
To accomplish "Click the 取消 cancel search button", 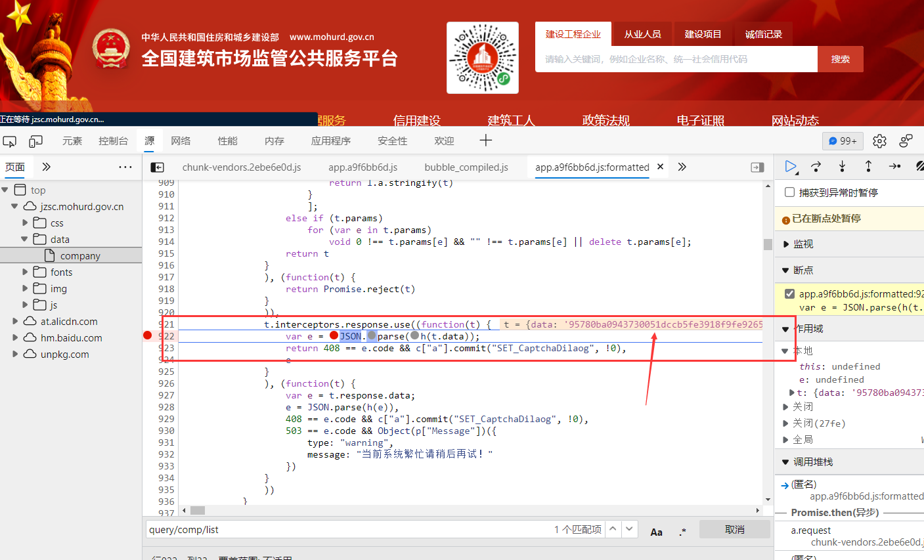I will tap(734, 529).
